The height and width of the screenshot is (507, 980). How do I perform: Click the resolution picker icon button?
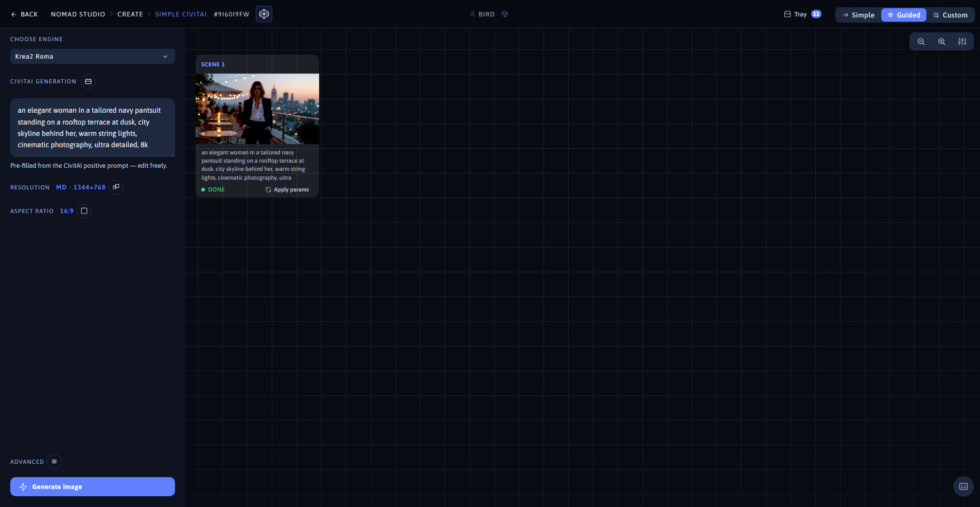(116, 187)
